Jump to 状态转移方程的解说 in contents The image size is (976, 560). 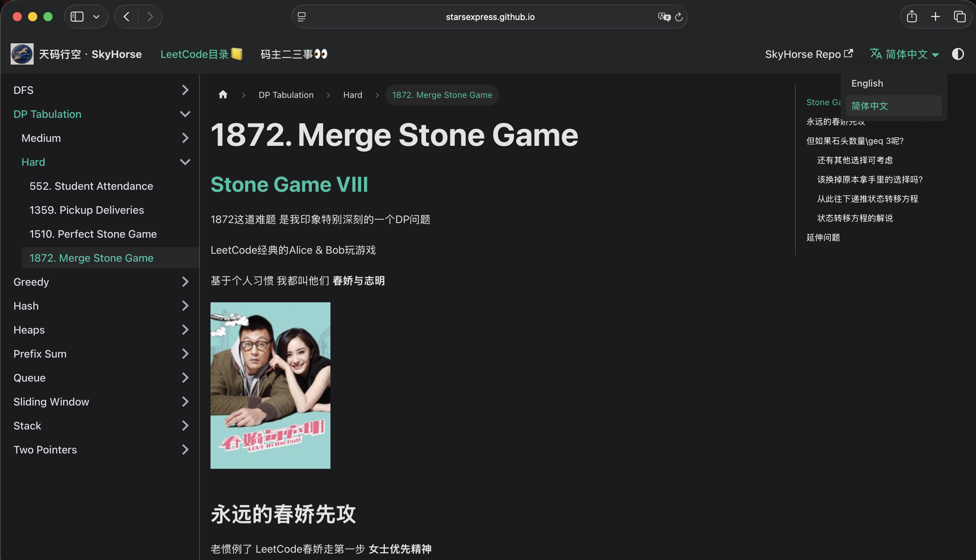(x=855, y=218)
